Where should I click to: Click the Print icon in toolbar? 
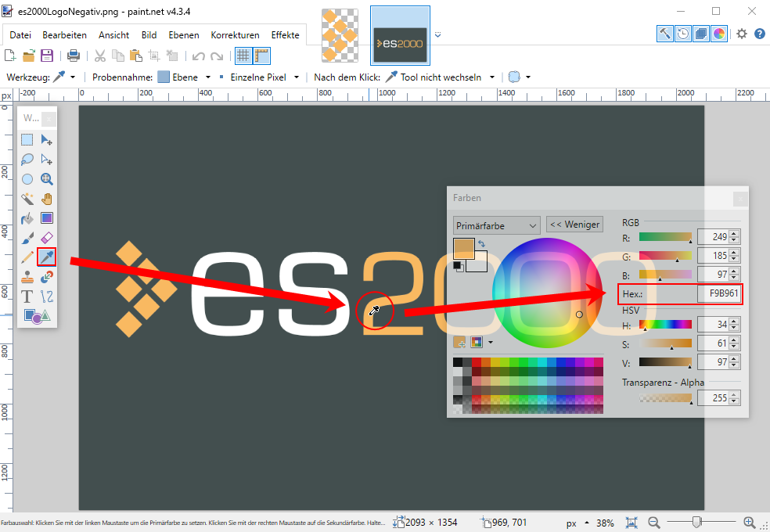point(74,56)
